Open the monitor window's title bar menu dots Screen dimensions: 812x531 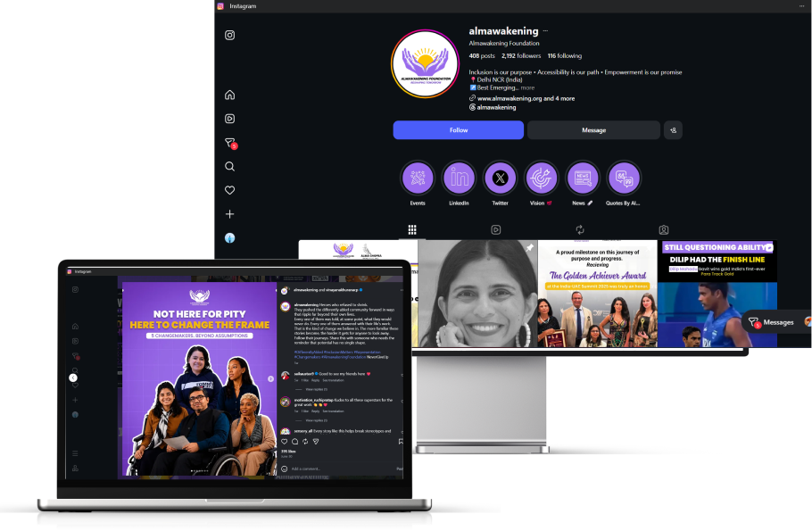(801, 6)
